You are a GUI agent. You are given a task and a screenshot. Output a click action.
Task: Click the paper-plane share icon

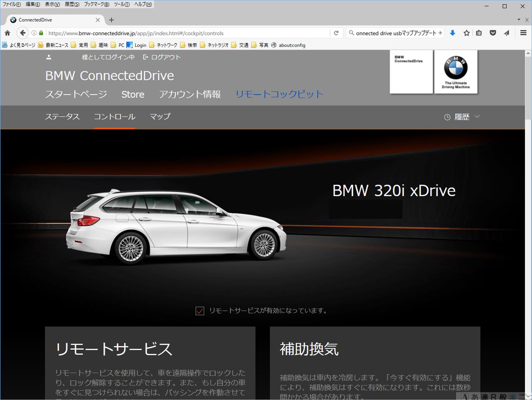point(507,33)
